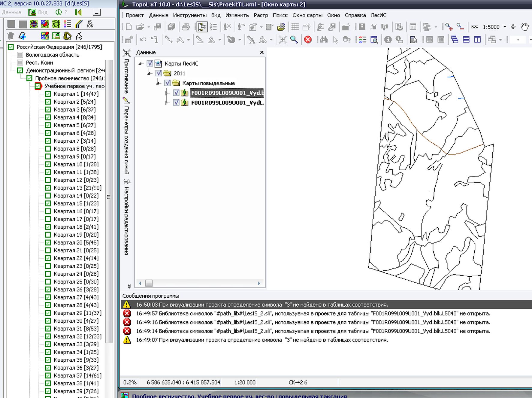Image resolution: width=532 pixels, height=398 pixels.
Task: Click the red cancel operation icon
Action: pos(308,40)
